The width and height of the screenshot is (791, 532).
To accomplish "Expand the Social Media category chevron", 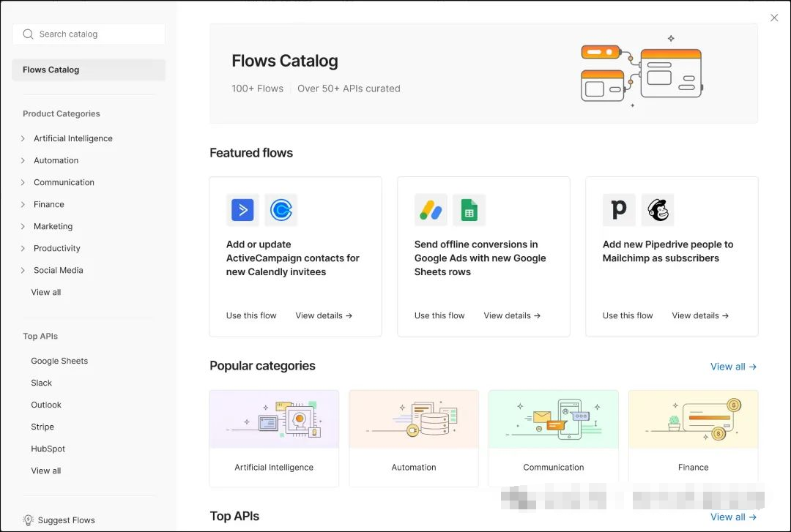I will tap(23, 270).
